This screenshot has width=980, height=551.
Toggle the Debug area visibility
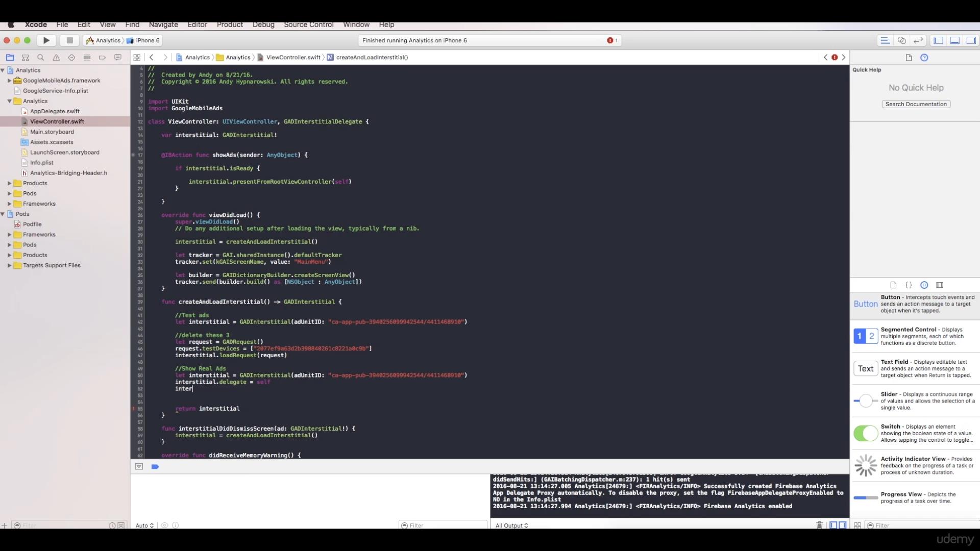(955, 40)
